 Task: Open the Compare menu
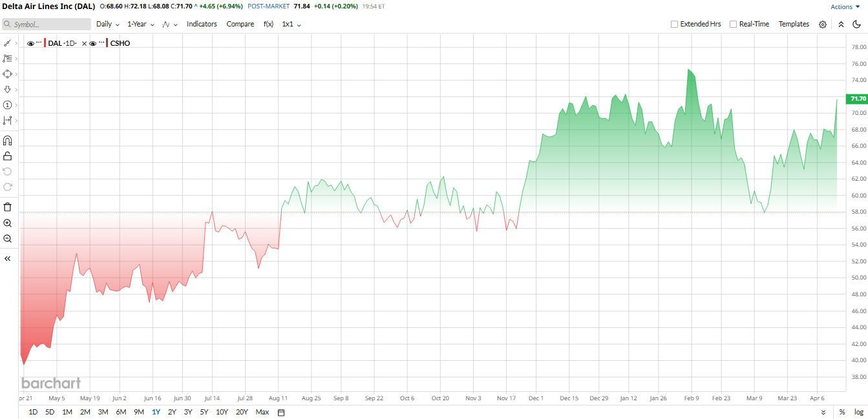pyautogui.click(x=240, y=24)
